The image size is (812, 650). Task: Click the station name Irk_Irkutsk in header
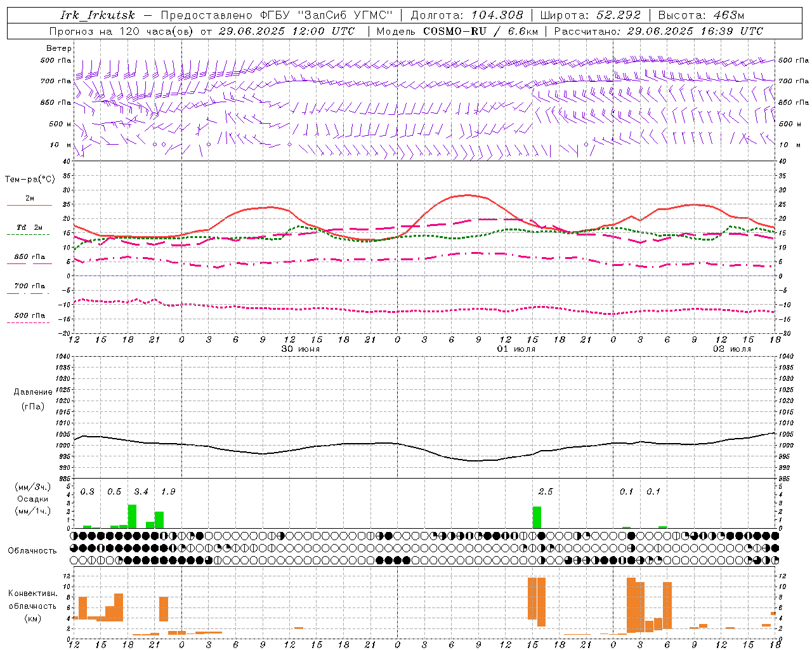(x=97, y=15)
